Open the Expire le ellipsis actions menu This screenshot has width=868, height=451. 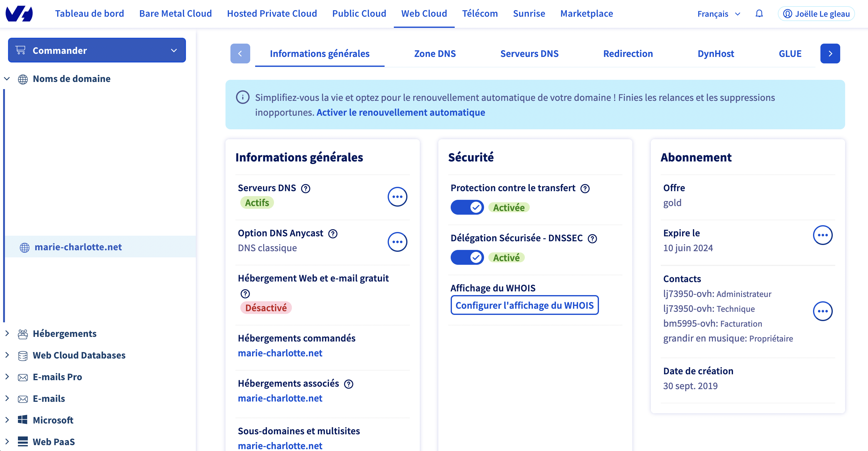coord(823,235)
